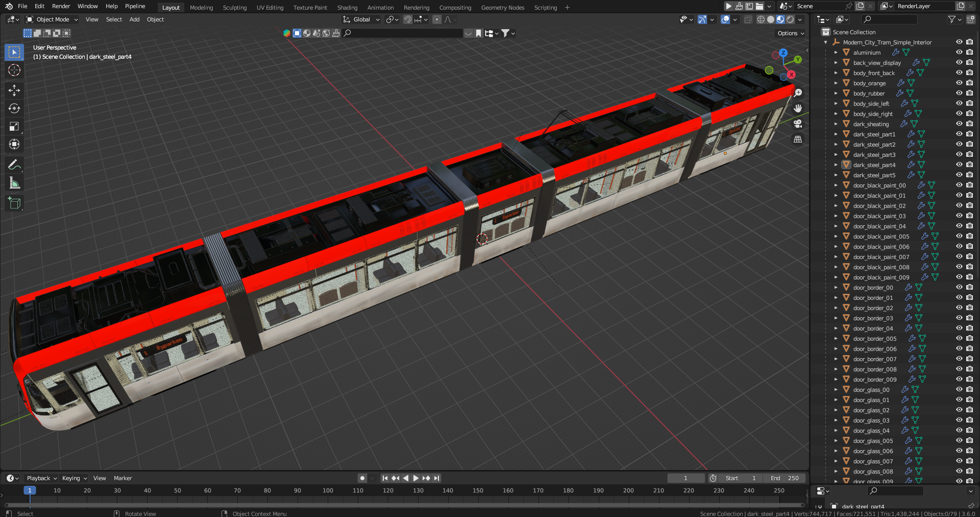Switch to rendered viewport shading
Viewport: 980px width, 517px height.
point(790,19)
